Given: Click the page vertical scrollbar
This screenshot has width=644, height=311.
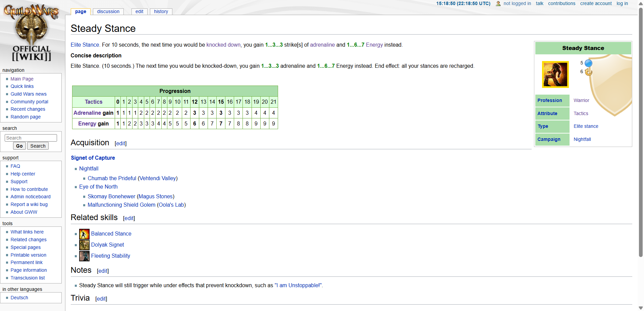Looking at the screenshot, I should click(641, 133).
